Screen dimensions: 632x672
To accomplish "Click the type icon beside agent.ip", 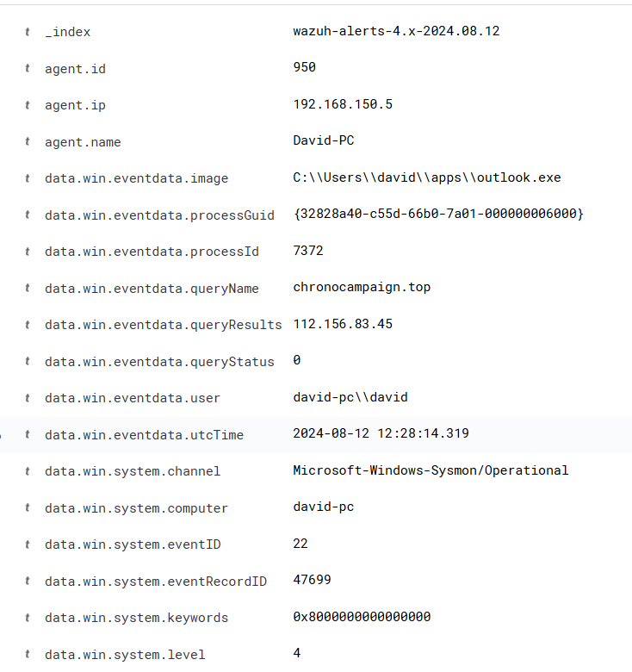I will click(28, 105).
